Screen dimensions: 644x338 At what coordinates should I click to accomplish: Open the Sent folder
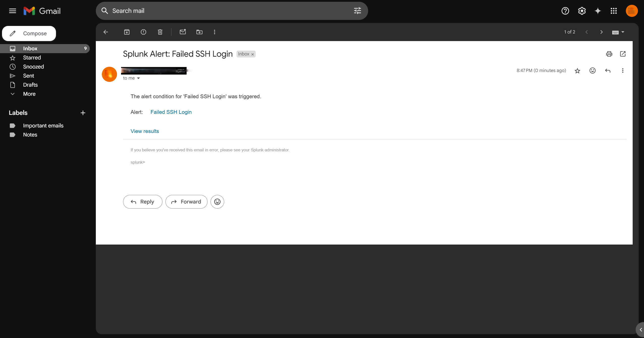click(28, 76)
